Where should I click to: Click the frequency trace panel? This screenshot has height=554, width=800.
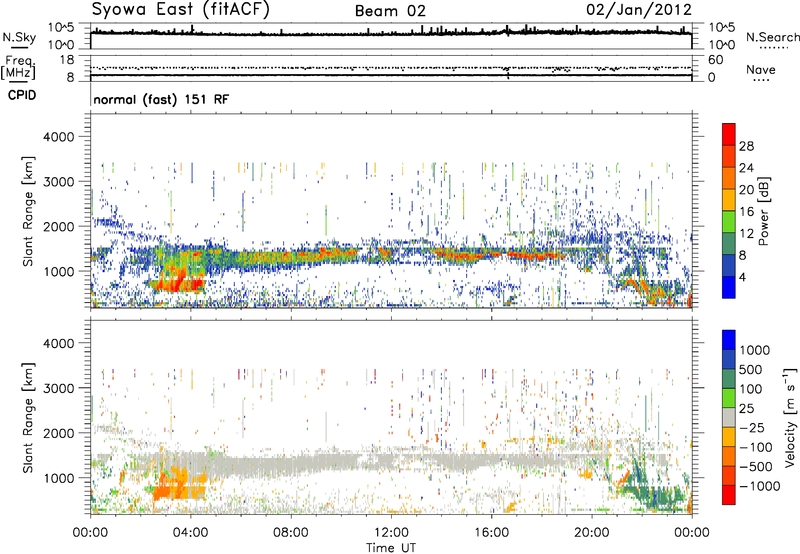(x=391, y=68)
